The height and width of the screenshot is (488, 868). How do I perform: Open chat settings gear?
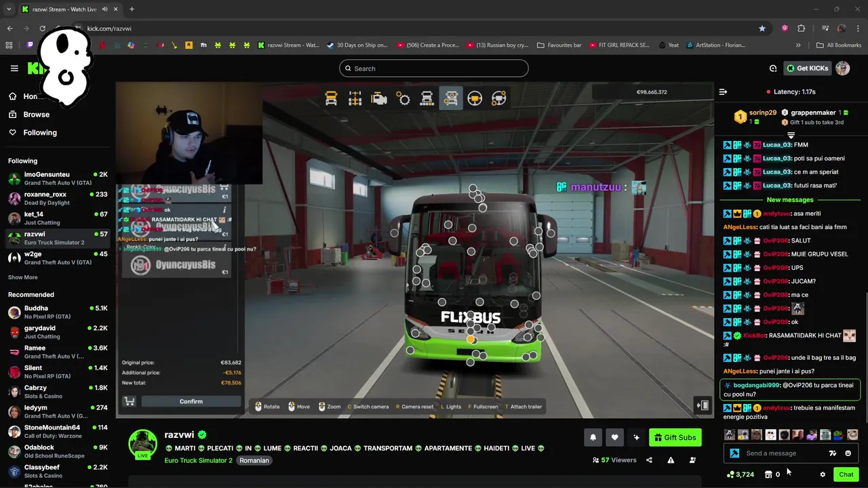(x=823, y=474)
